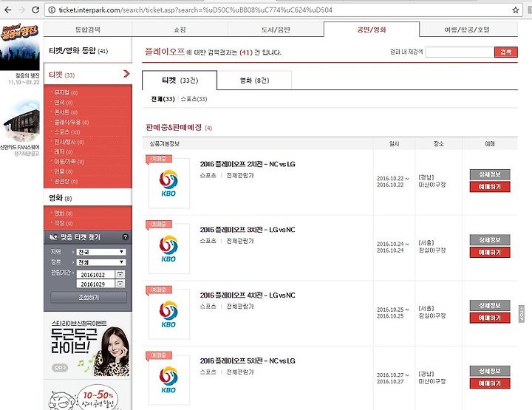Click the end date field 20161029
Screen dimensions: 532x410
pyautogui.click(x=95, y=284)
